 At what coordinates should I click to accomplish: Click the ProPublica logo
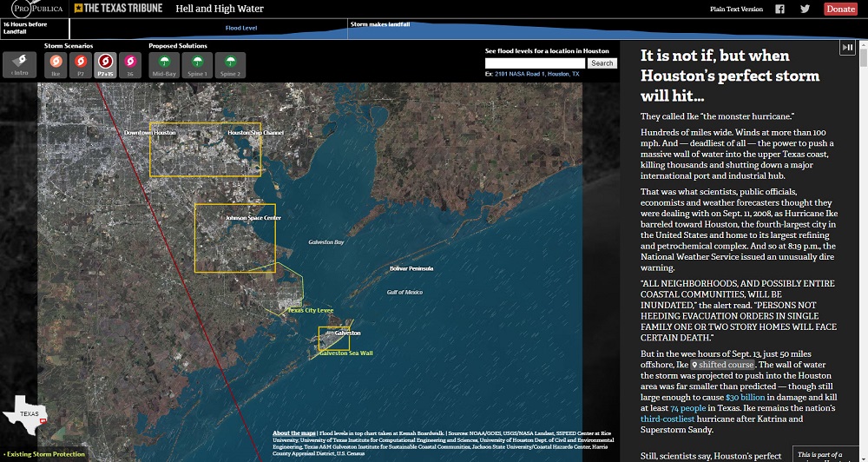click(35, 9)
